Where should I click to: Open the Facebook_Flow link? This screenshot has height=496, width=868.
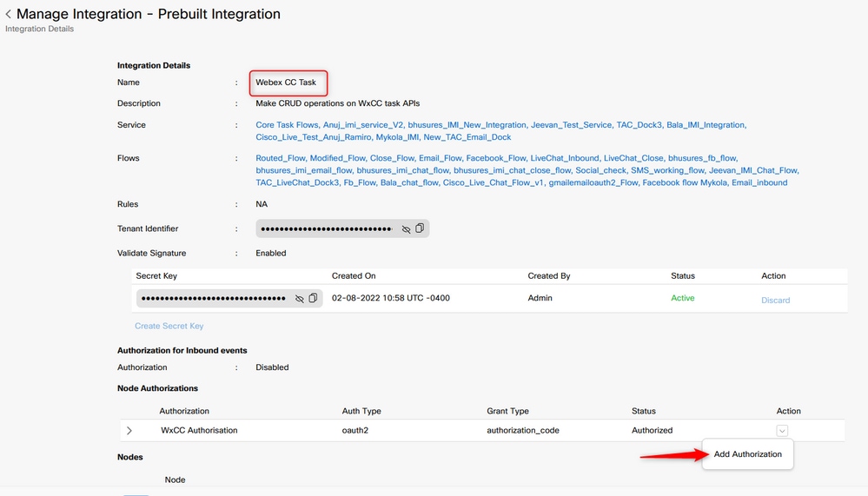(x=496, y=158)
